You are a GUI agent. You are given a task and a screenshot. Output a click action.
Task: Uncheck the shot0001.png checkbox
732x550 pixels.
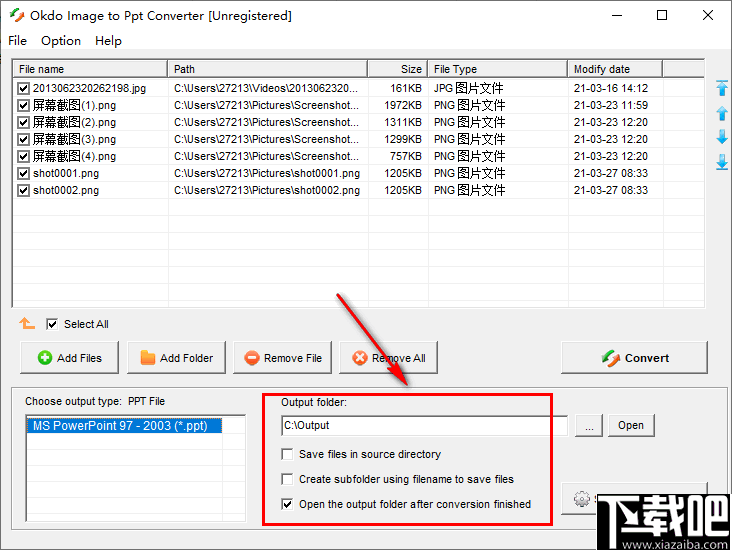[x=23, y=174]
